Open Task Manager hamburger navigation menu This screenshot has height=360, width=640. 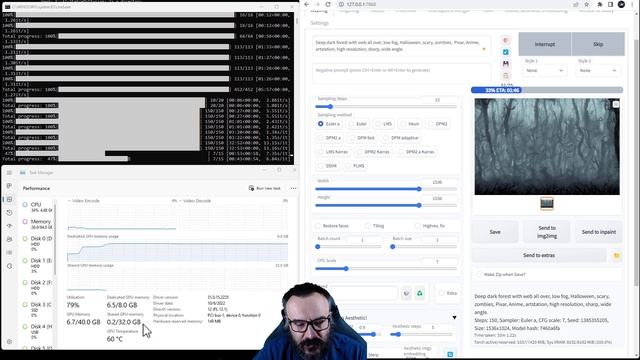click(x=9, y=173)
